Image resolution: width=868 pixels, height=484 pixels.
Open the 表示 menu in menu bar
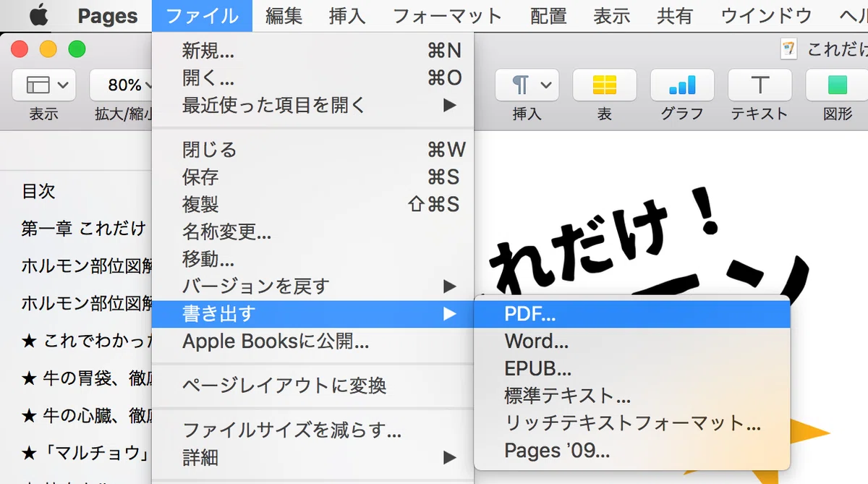coord(612,15)
